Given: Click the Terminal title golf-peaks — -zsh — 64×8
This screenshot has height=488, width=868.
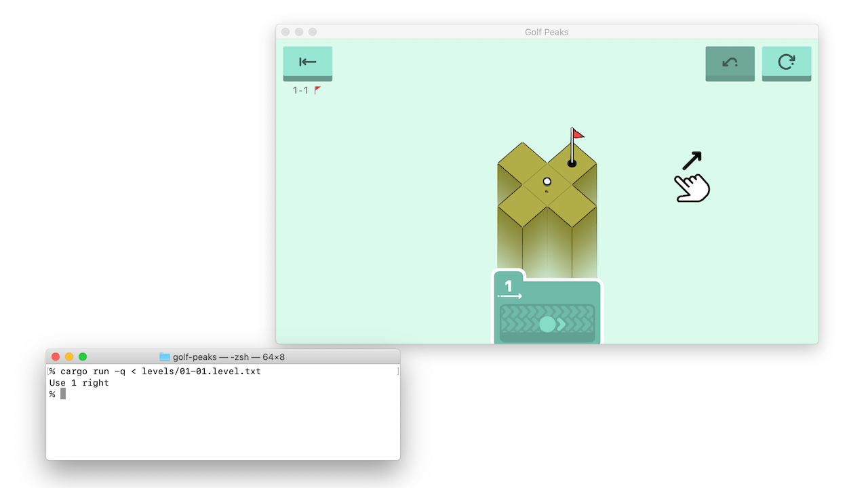Looking at the screenshot, I should click(x=229, y=357).
